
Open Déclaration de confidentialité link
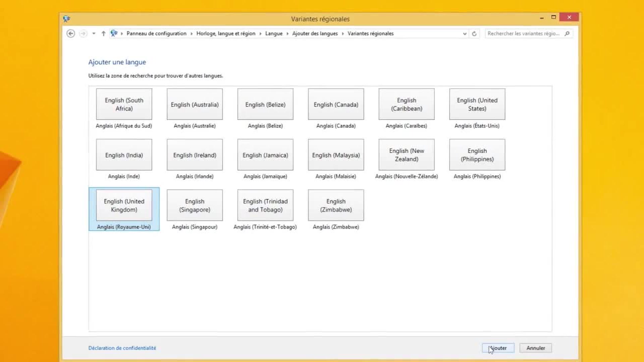pyautogui.click(x=122, y=348)
